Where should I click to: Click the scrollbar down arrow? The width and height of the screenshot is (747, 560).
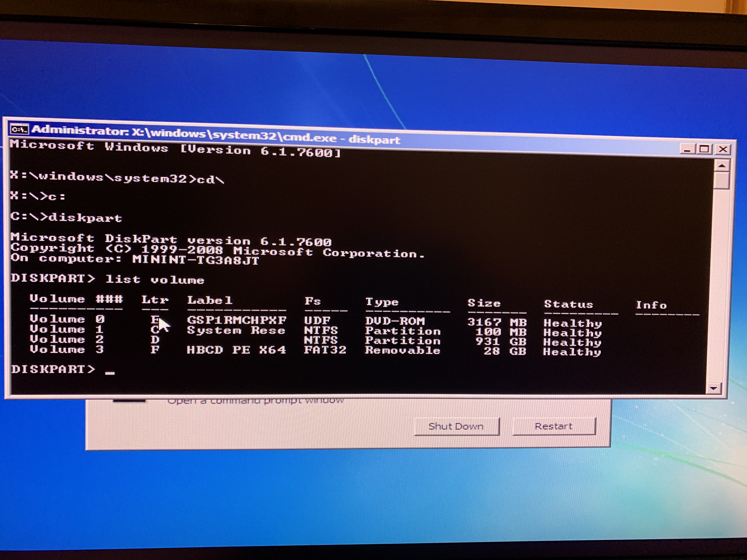(714, 388)
